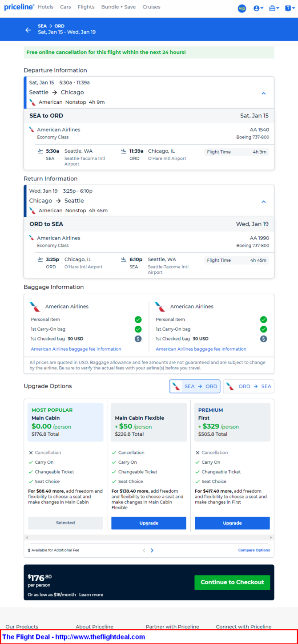Screen dimensions: 298x644
Task: Upgrade to Main Cabin Flexible
Action: pos(149,523)
